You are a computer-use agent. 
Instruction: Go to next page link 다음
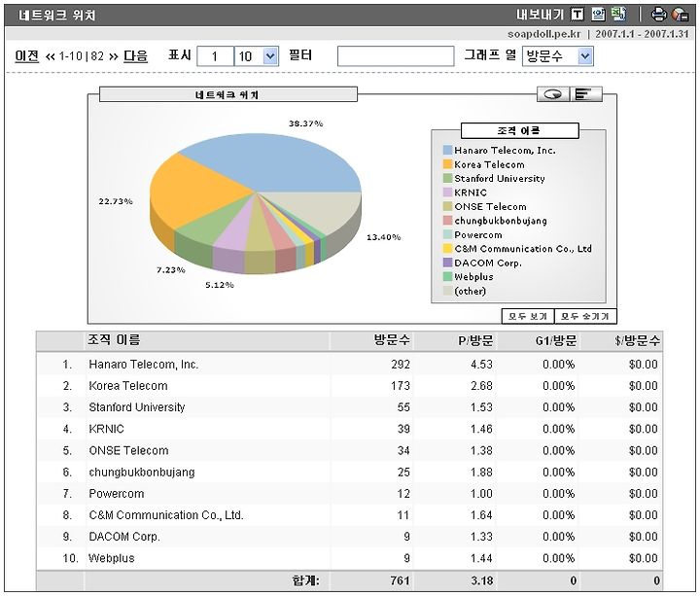tap(135, 56)
